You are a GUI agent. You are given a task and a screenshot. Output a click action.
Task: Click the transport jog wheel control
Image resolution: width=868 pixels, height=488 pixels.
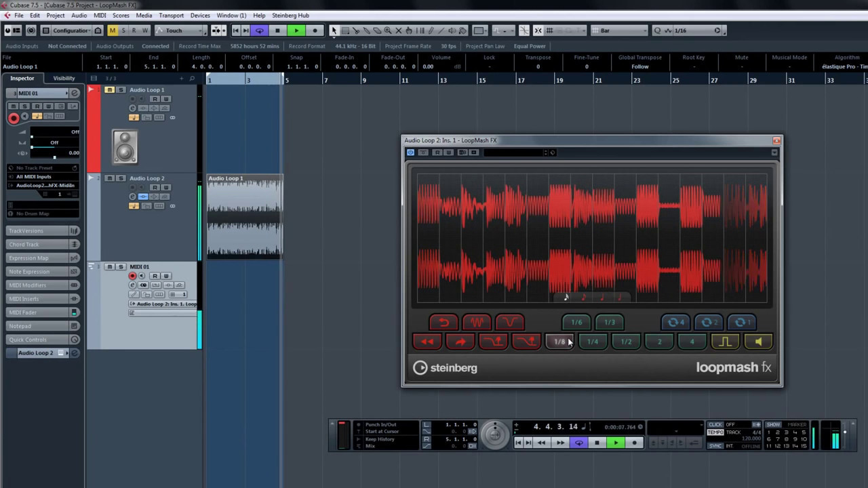point(495,434)
